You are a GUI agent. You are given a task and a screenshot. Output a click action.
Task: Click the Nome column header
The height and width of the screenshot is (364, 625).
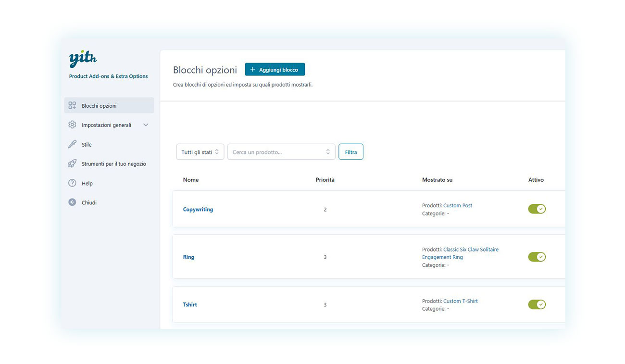pos(191,180)
